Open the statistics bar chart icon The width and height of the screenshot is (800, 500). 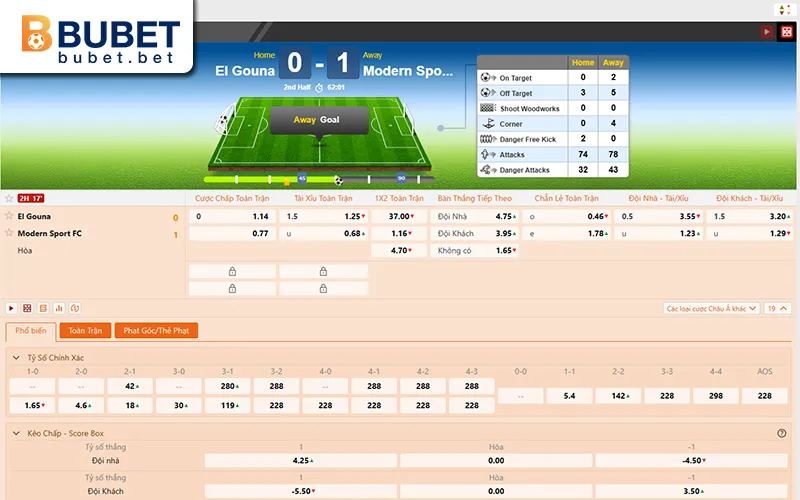tap(59, 308)
